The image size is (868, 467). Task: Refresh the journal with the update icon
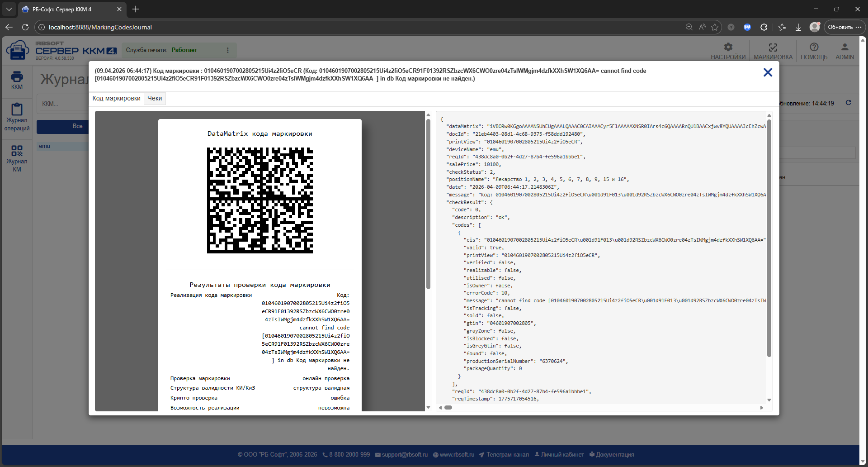tap(849, 103)
